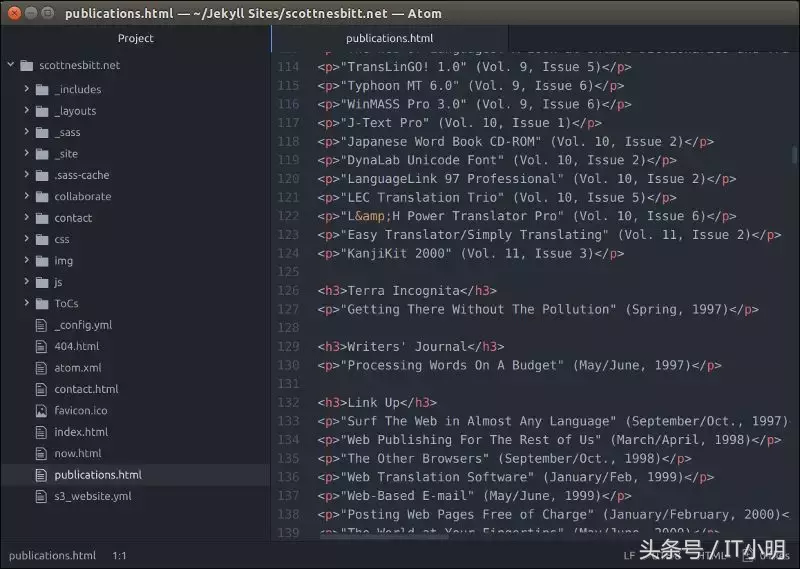Expand the img folder chevron
The image size is (800, 569).
(x=27, y=260)
